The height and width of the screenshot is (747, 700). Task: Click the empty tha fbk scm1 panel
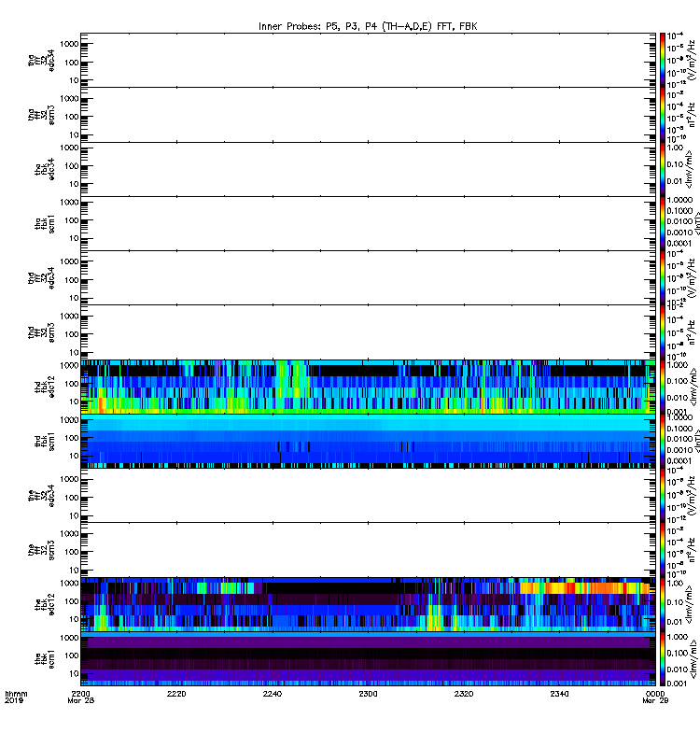pyautogui.click(x=368, y=223)
